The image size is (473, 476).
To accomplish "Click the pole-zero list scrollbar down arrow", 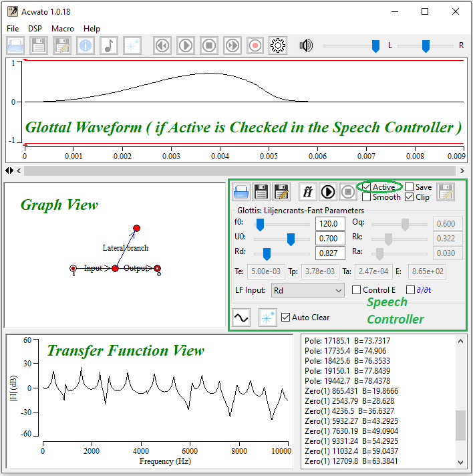I will (460, 462).
